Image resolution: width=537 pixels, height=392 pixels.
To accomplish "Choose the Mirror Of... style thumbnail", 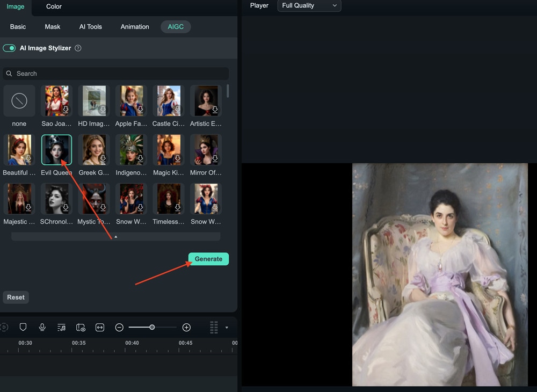I will click(206, 150).
